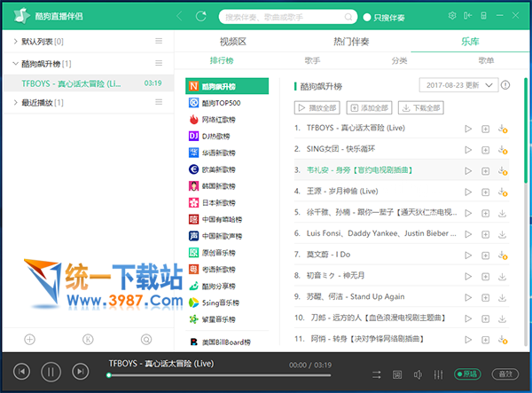Toggle the 原唱 vocal switch
Image resolution: width=532 pixels, height=393 pixels.
coord(467,374)
